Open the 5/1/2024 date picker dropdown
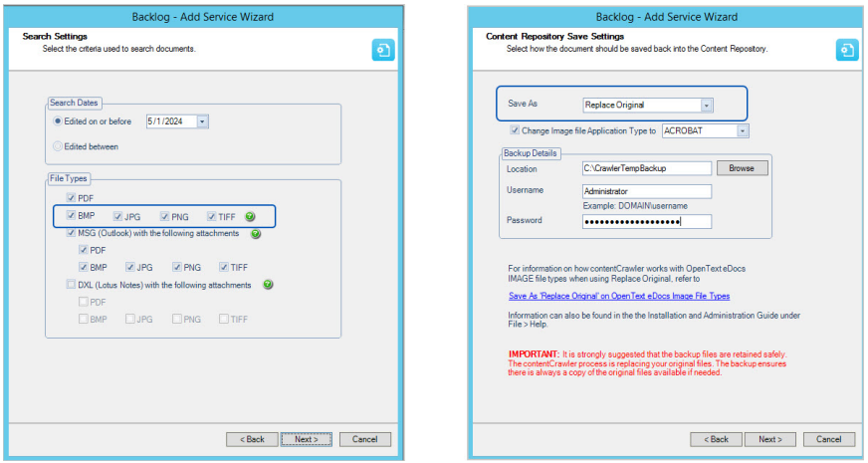 203,121
